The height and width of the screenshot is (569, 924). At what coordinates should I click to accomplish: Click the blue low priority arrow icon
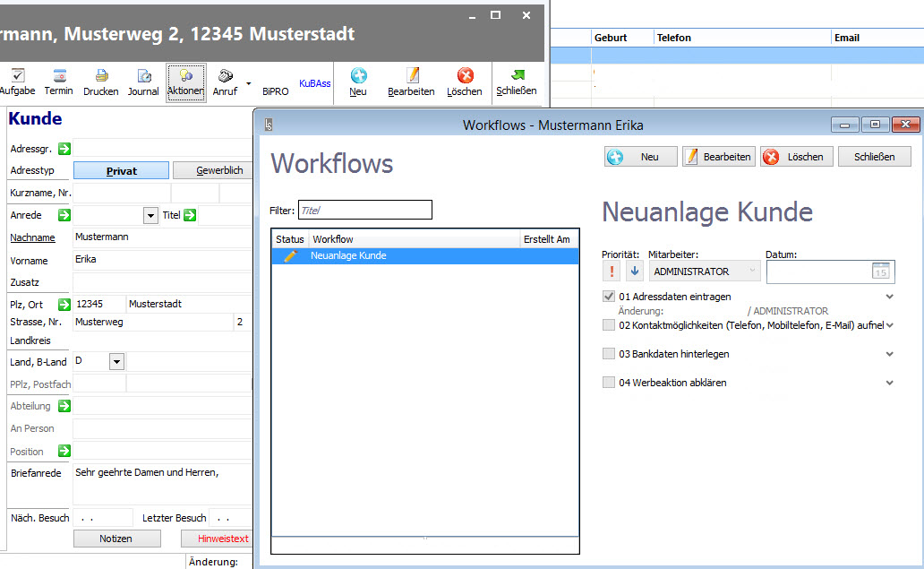634,272
